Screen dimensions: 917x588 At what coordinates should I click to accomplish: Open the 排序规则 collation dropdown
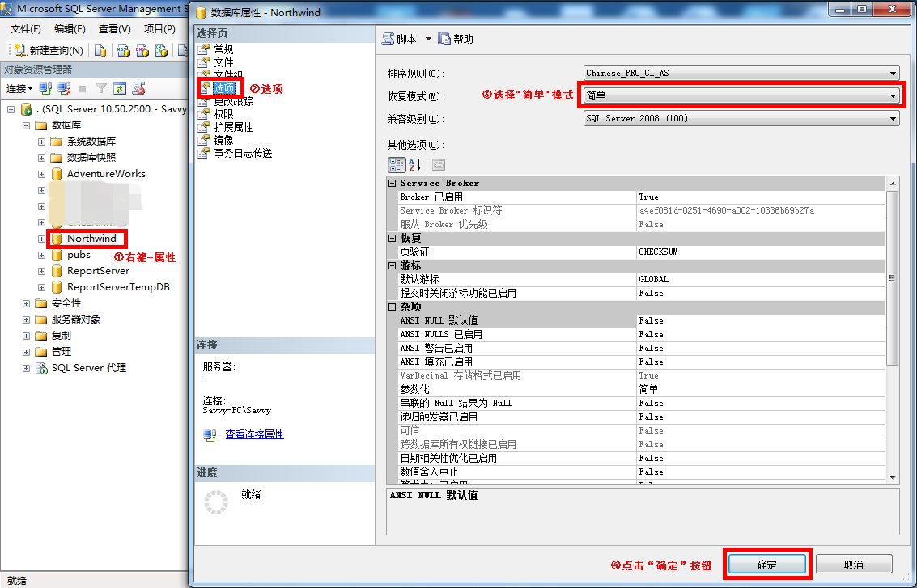(893, 74)
